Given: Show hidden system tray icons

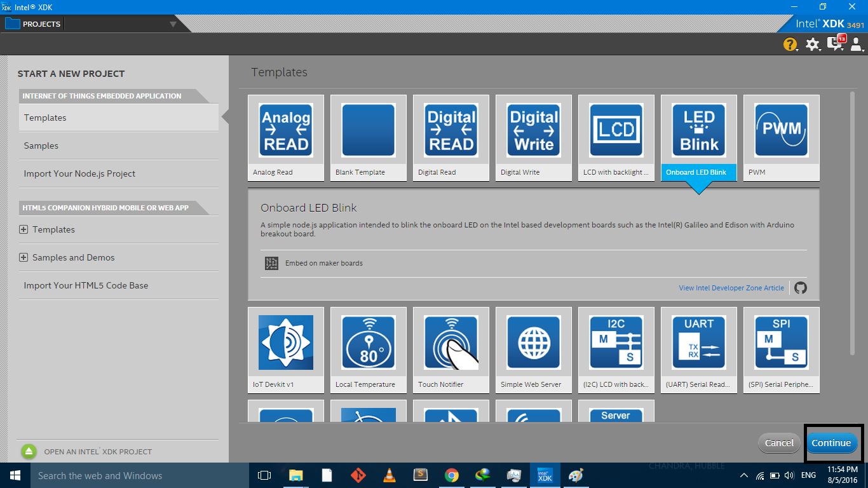Looking at the screenshot, I should click(744, 475).
